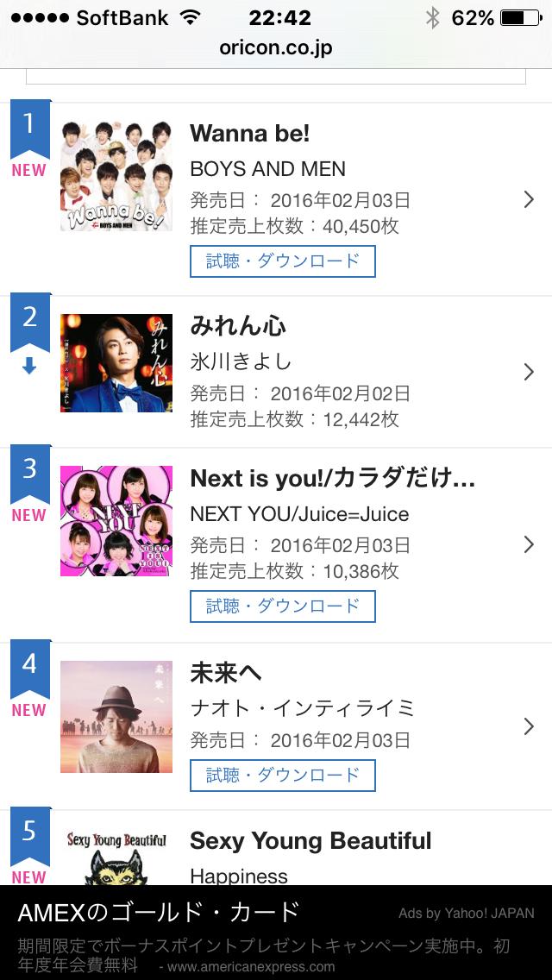Tap the みれん心 album cover thumbnail
The height and width of the screenshot is (980, 552).
[x=116, y=363]
